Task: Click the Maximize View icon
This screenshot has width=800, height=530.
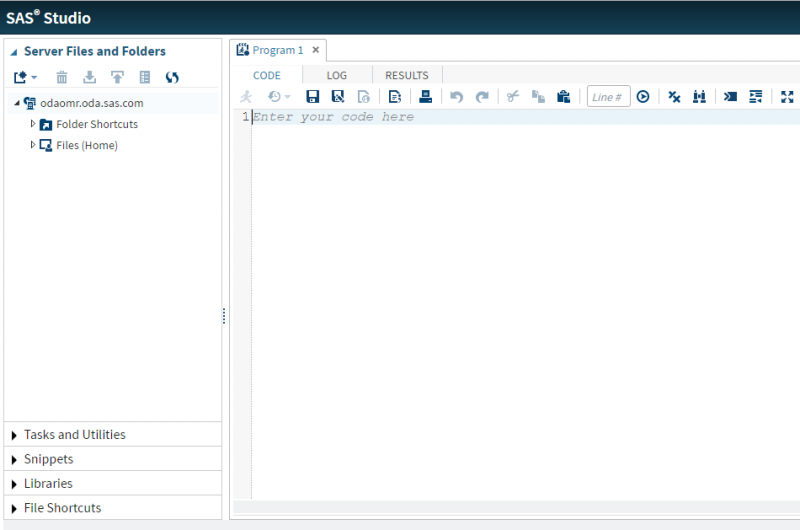Action: point(787,97)
